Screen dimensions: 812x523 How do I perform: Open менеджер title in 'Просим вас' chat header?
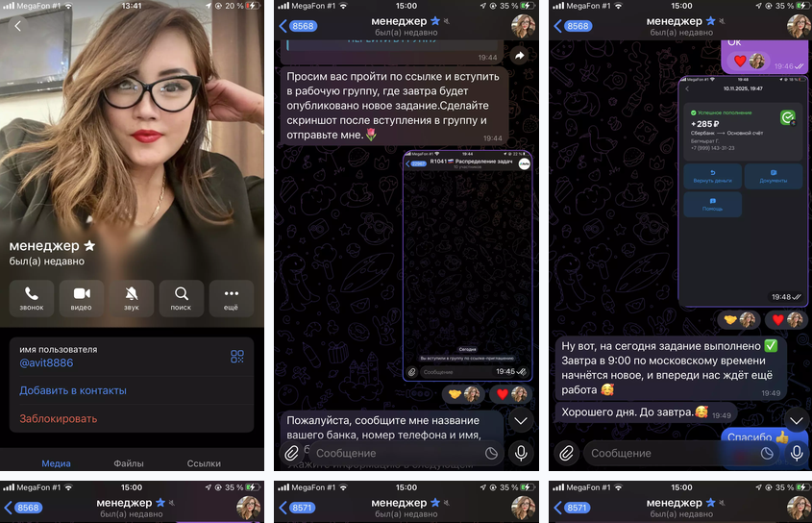399,21
